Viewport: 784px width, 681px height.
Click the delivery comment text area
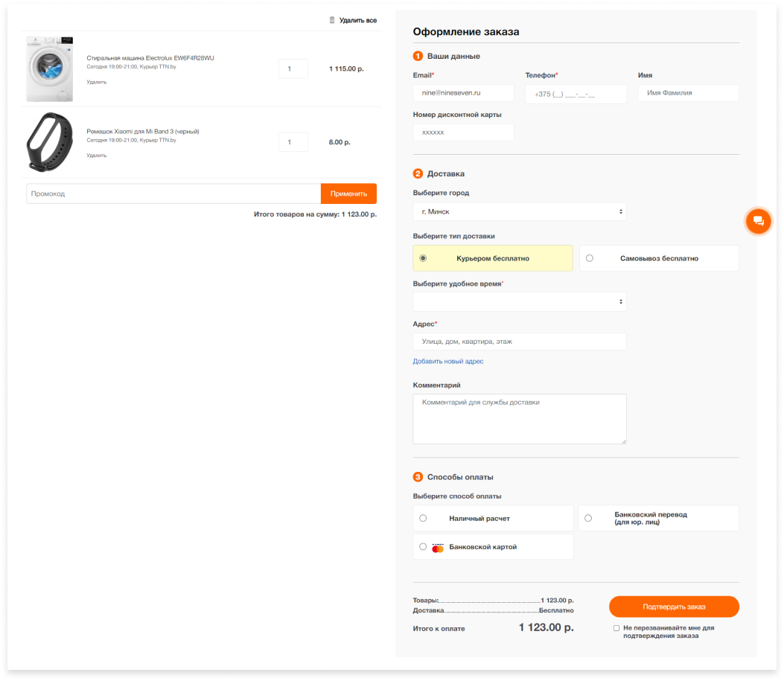pos(519,419)
